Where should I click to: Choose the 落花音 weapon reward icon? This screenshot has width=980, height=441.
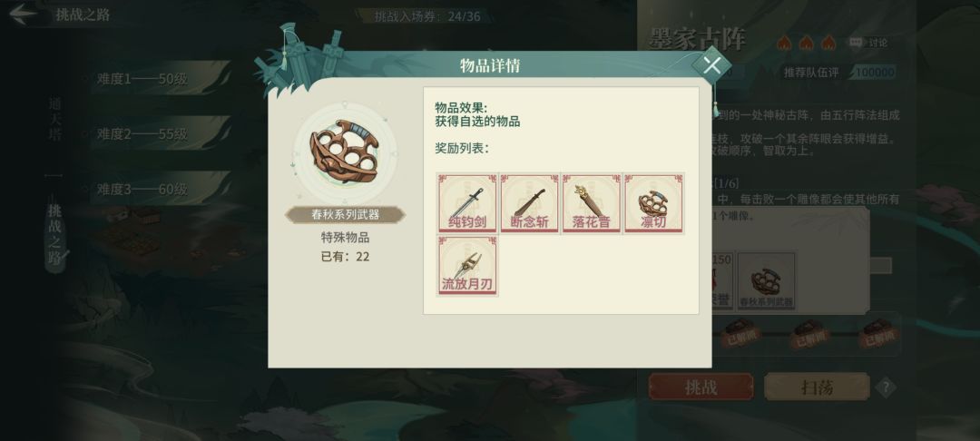coord(592,203)
